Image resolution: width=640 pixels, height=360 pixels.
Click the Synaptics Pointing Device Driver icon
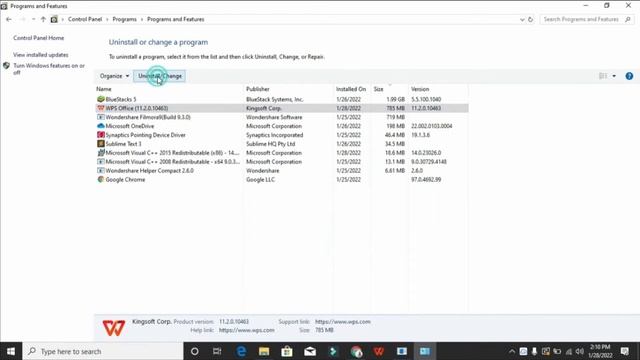tap(101, 135)
